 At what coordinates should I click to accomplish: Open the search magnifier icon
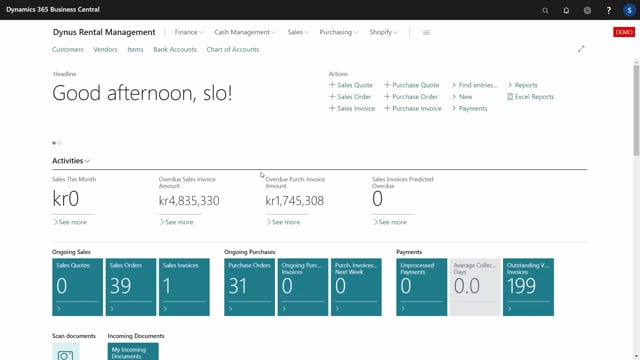(x=545, y=10)
